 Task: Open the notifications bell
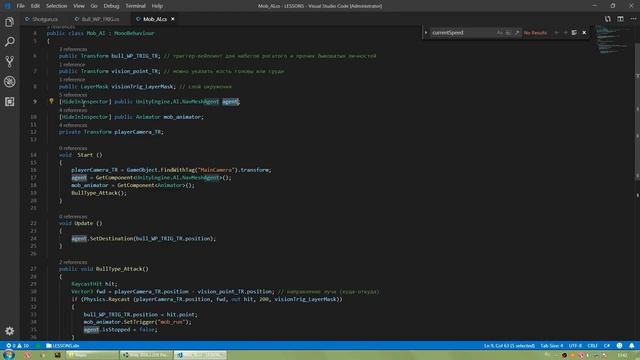(631, 346)
